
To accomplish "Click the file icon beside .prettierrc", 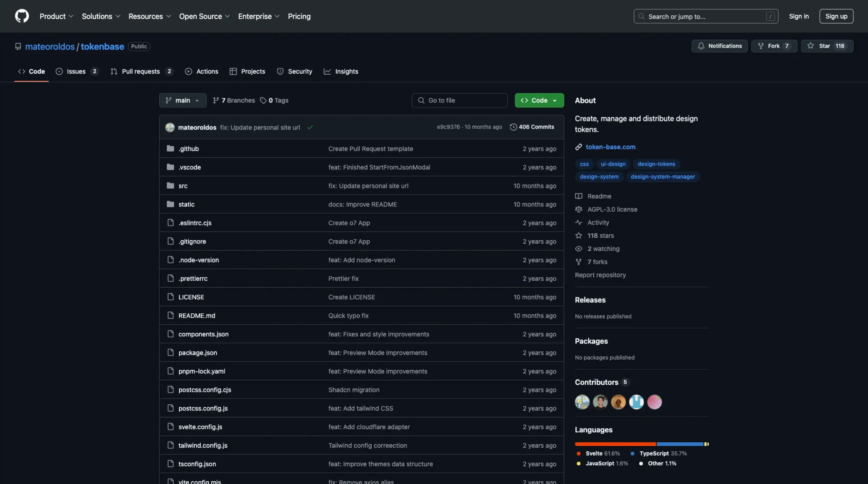I will coord(171,278).
